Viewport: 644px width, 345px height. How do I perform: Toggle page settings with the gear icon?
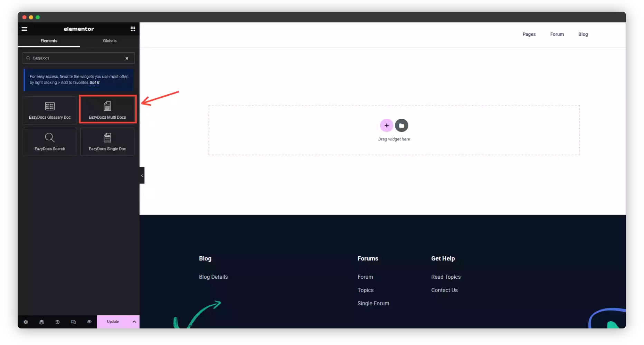[x=26, y=322]
